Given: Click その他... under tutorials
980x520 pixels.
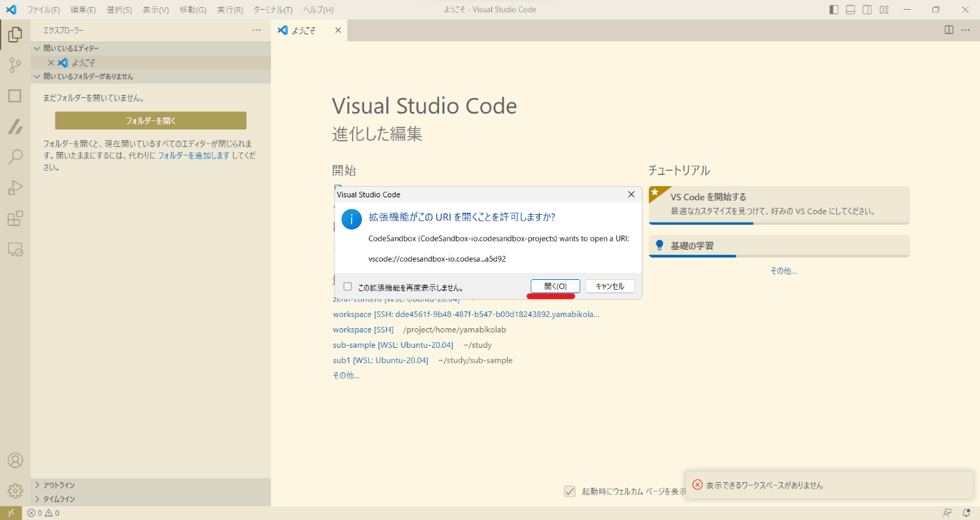Looking at the screenshot, I should click(x=783, y=271).
